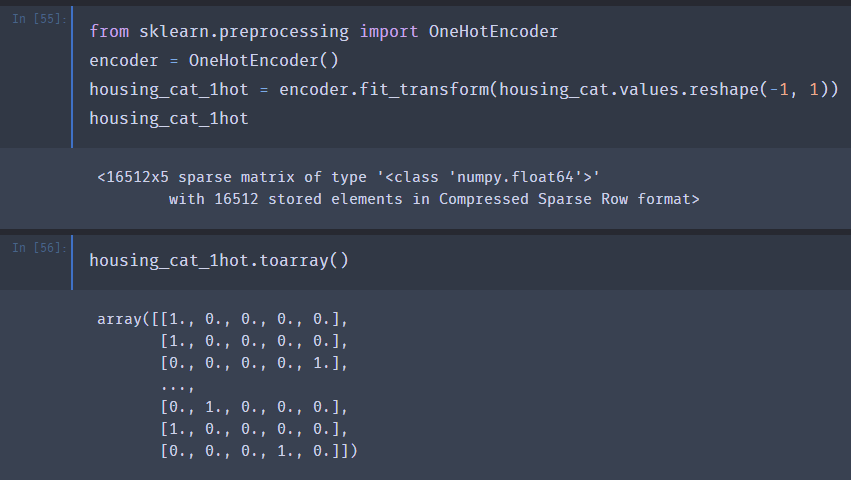Viewport: 851px width, 480px height.
Task: Place cursor on the sklearn.preprocessing import line
Action: [x=323, y=31]
